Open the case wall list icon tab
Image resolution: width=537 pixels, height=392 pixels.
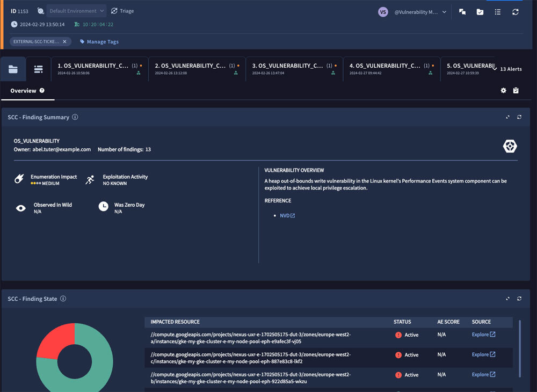38,69
